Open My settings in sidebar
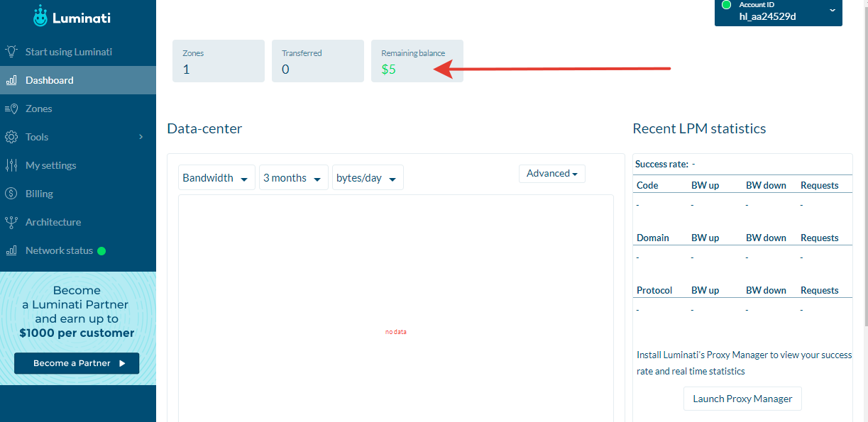Image resolution: width=868 pixels, height=422 pixels. coord(78,165)
